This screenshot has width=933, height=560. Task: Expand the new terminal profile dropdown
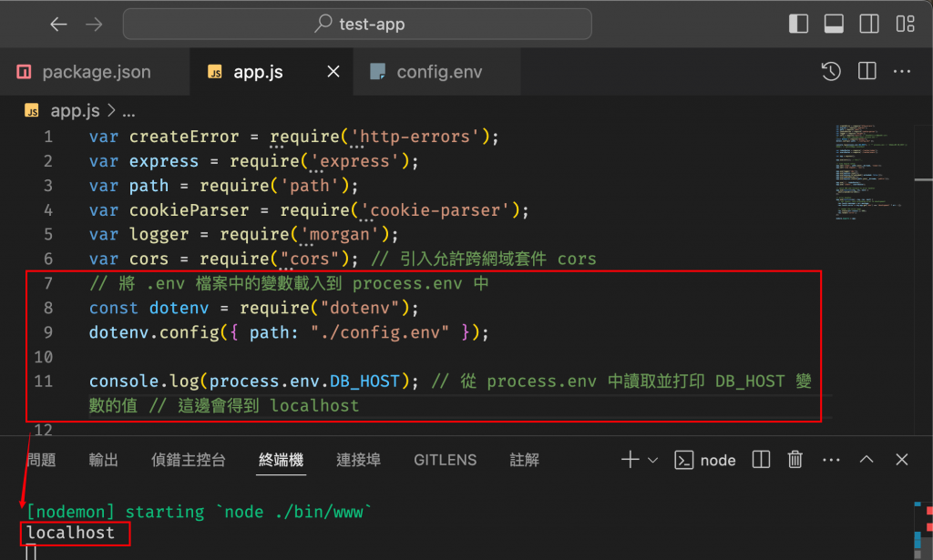652,460
